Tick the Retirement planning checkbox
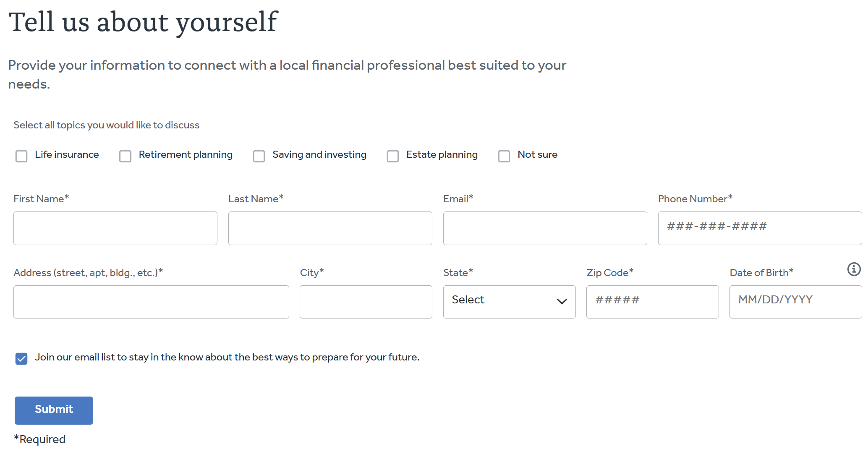868x449 pixels. (x=125, y=156)
